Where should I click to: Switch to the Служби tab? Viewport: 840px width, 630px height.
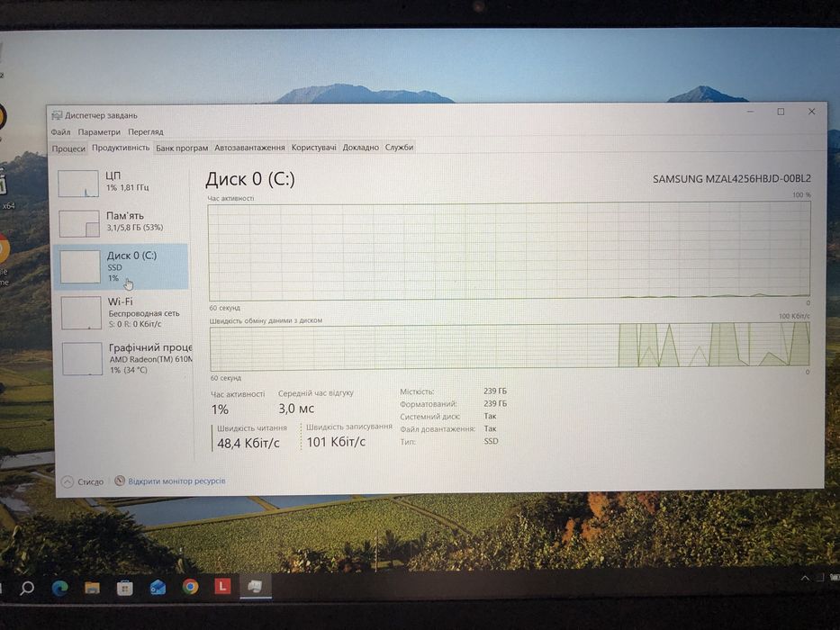click(399, 148)
